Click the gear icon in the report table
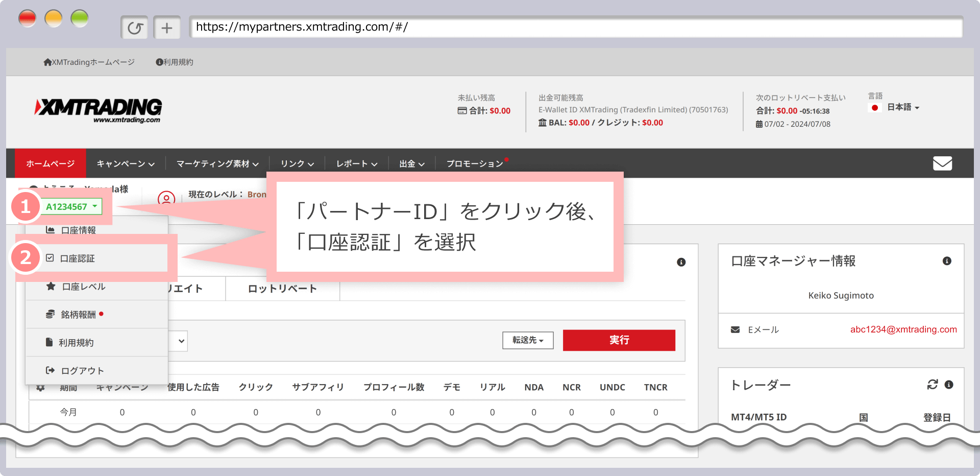The height and width of the screenshot is (476, 980). click(41, 387)
